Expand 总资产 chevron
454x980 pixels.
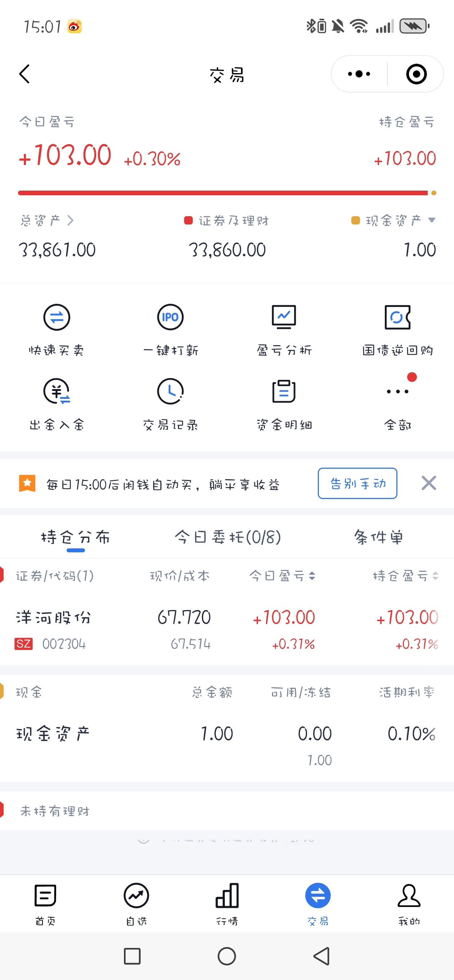70,220
